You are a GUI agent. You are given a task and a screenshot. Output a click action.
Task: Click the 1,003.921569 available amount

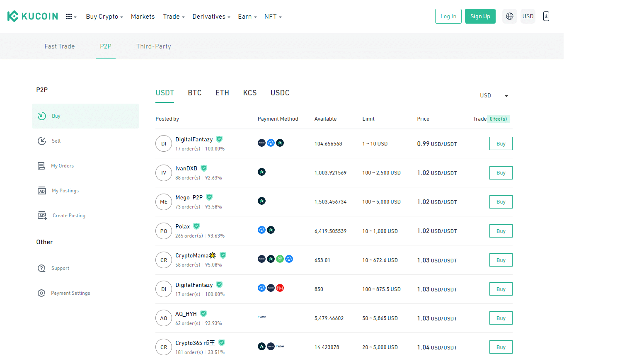coord(330,173)
